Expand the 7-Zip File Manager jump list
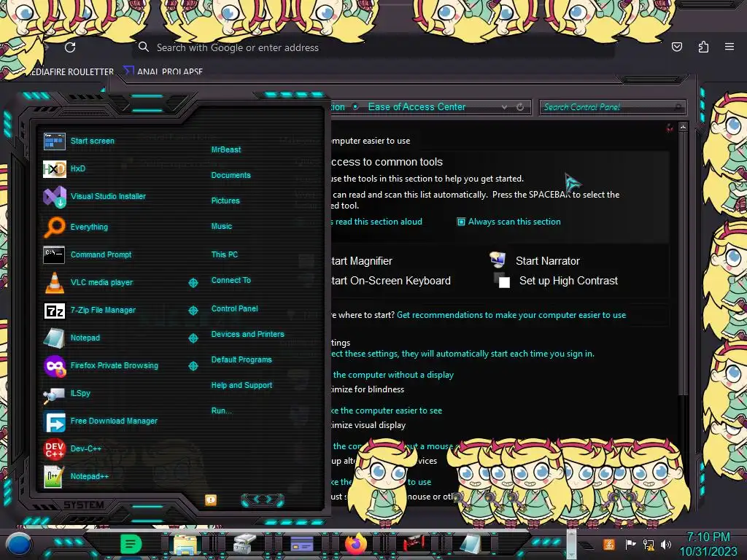 click(193, 311)
